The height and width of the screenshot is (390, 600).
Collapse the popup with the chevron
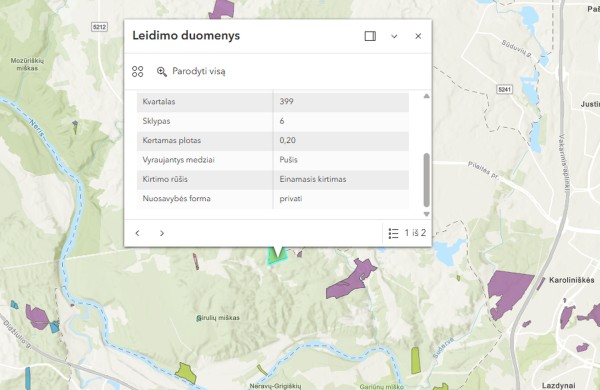[394, 36]
